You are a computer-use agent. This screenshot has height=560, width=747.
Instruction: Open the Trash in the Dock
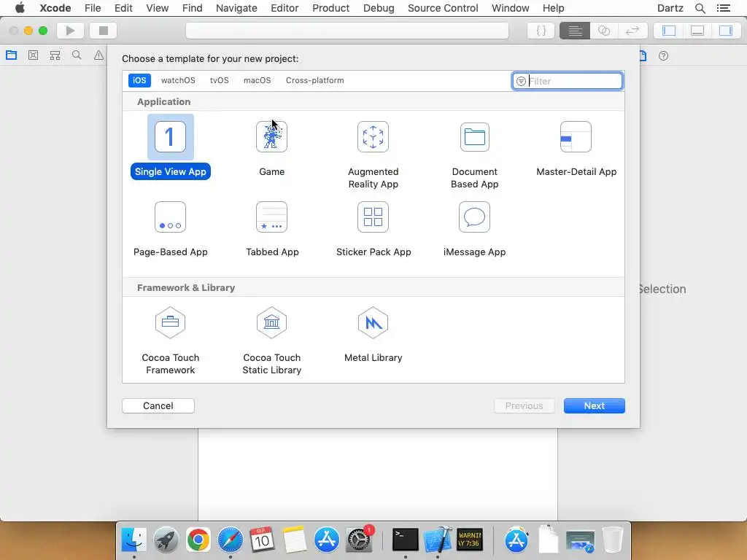[613, 540]
